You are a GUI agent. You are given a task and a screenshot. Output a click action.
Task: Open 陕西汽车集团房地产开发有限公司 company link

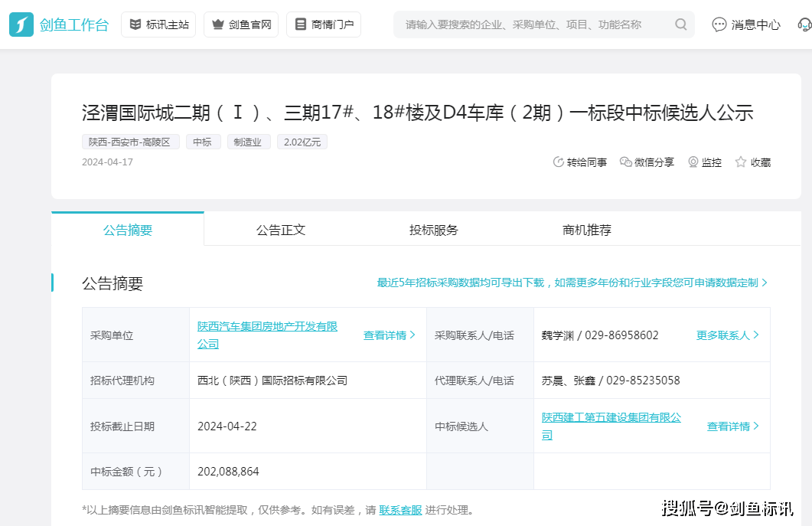click(x=267, y=335)
